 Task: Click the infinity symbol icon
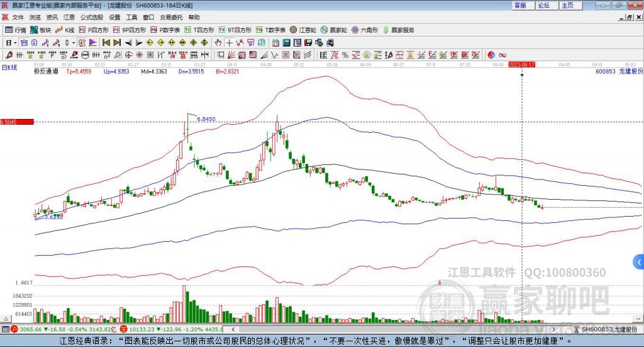(x=502, y=55)
